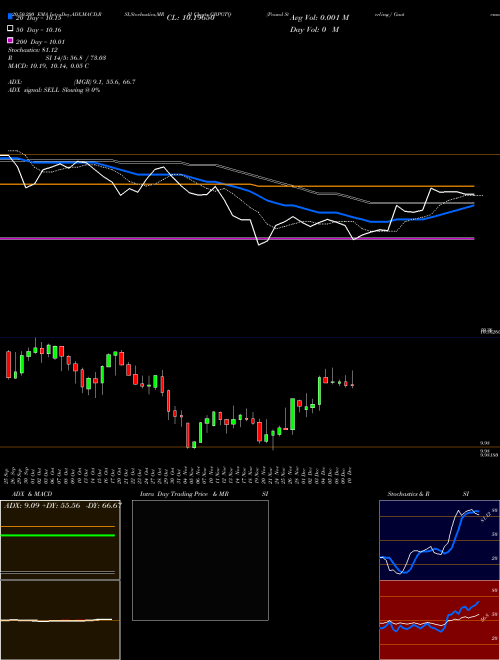This screenshot has height=660, width=500.
Task: Click the 'Stochastics & R' panel title
Action: (x=408, y=494)
